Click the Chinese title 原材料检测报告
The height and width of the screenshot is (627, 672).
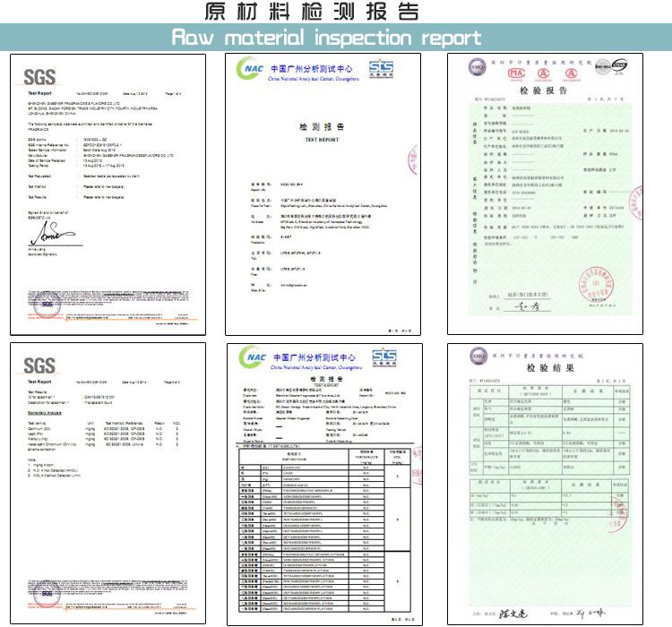[312, 12]
